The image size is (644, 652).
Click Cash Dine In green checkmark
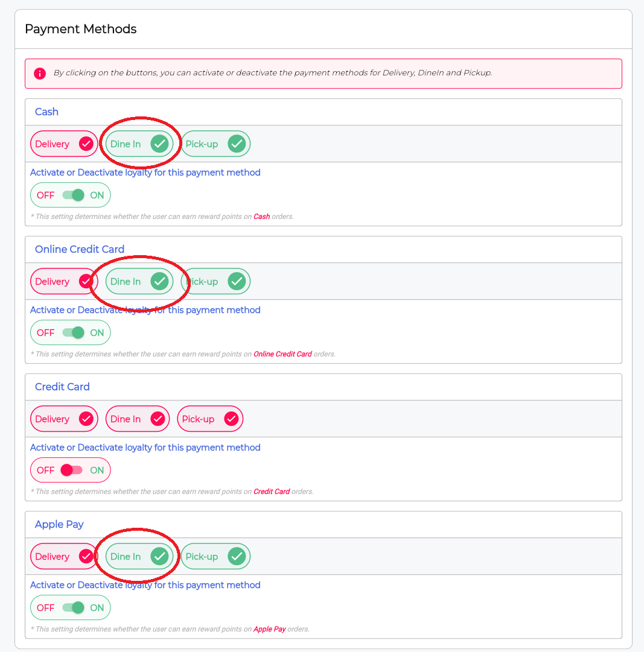pos(159,144)
